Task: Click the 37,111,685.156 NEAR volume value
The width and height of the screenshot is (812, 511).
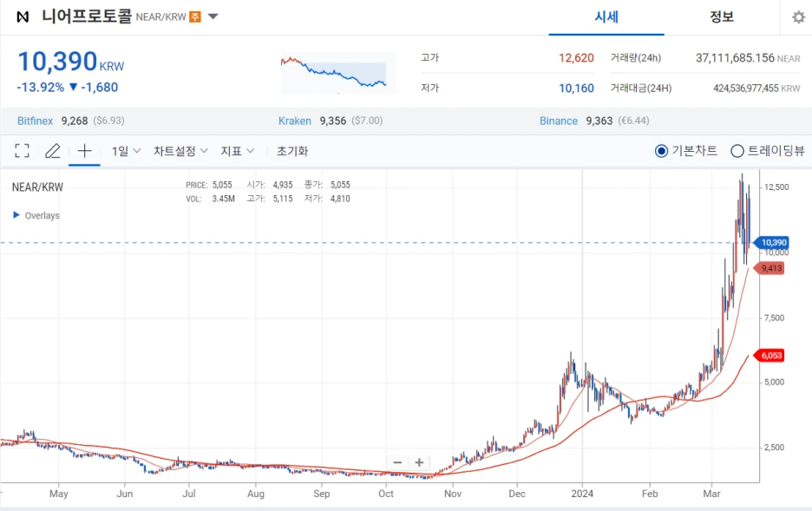Action: (748, 58)
